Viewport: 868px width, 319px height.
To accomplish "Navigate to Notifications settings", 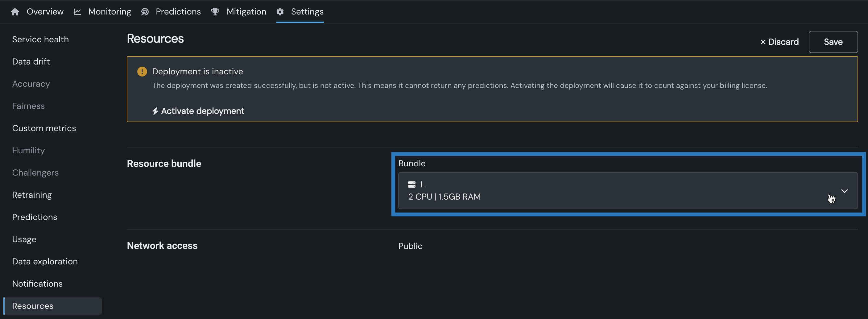I will click(37, 284).
